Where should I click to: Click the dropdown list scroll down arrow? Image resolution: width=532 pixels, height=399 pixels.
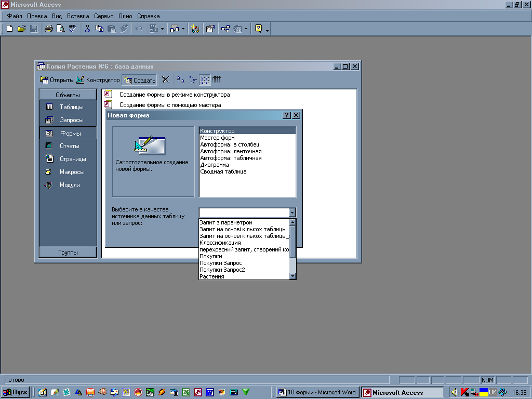pos(292,276)
